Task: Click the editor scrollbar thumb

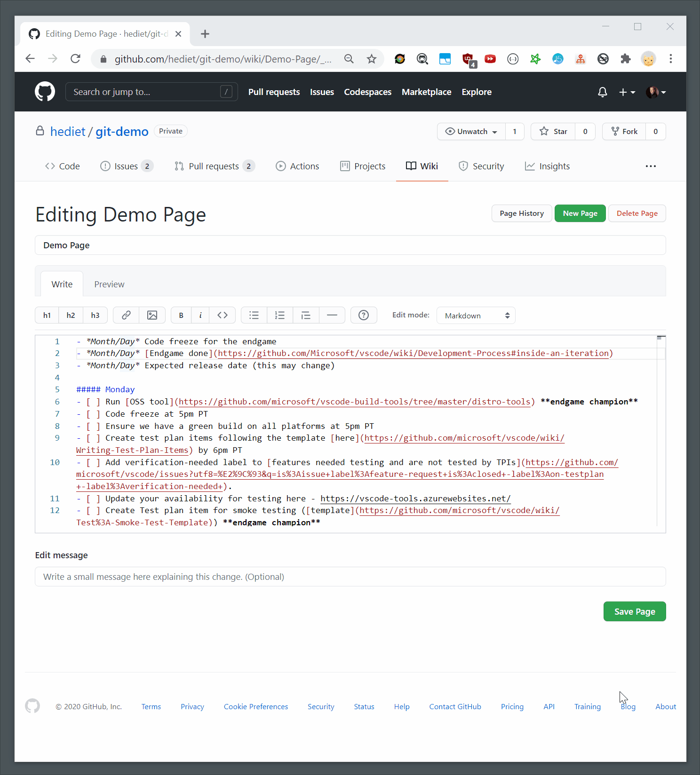Action: pos(660,338)
